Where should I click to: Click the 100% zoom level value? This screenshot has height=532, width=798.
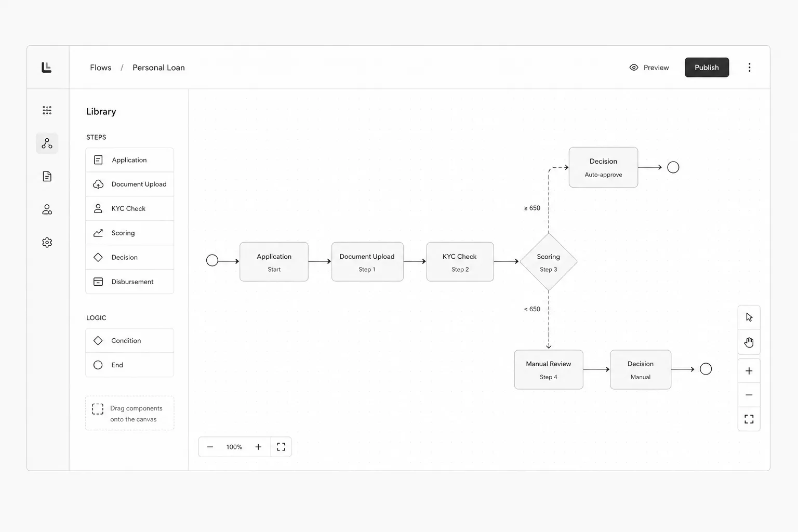pos(234,447)
